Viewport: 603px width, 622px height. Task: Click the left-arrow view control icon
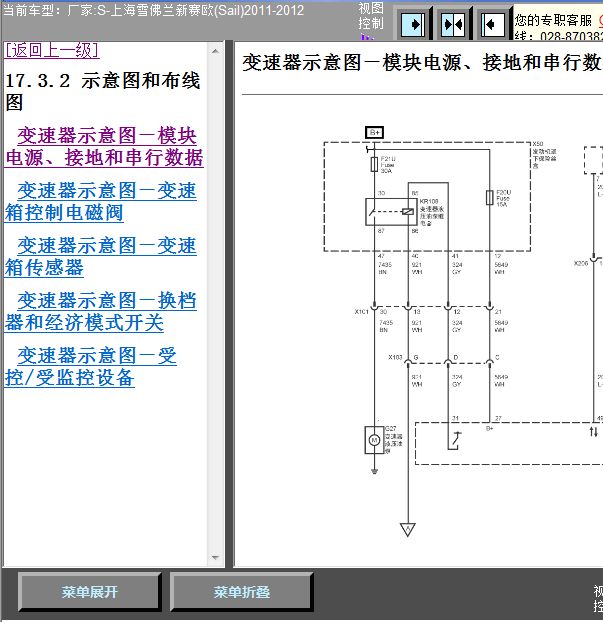492,25
